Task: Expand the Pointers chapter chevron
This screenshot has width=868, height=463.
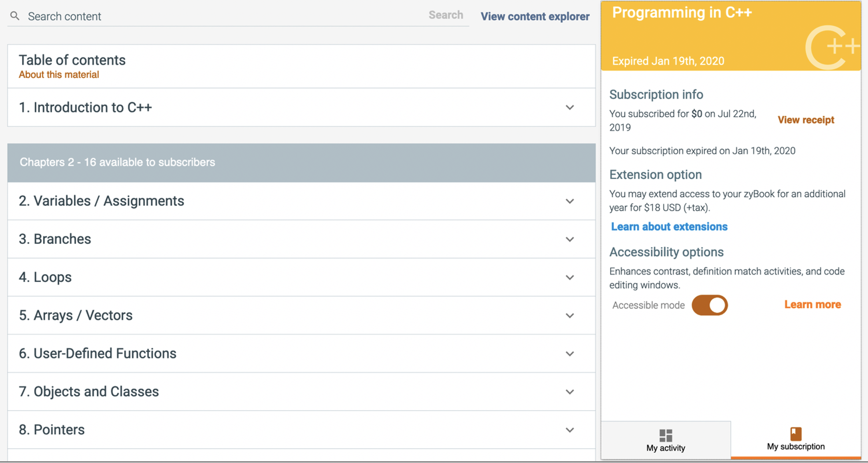Action: click(570, 430)
